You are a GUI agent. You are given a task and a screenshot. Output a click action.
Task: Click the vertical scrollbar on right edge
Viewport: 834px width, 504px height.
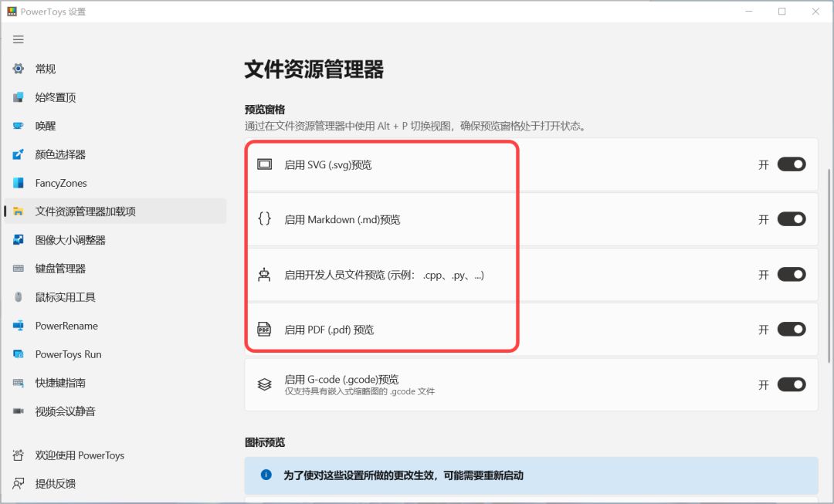pyautogui.click(x=829, y=266)
